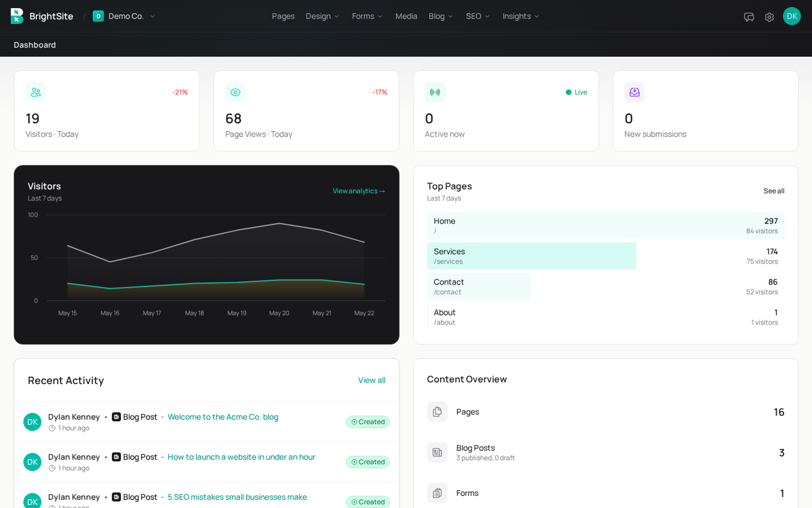
Task: Click clock icon under How to launch activity
Action: click(x=52, y=468)
